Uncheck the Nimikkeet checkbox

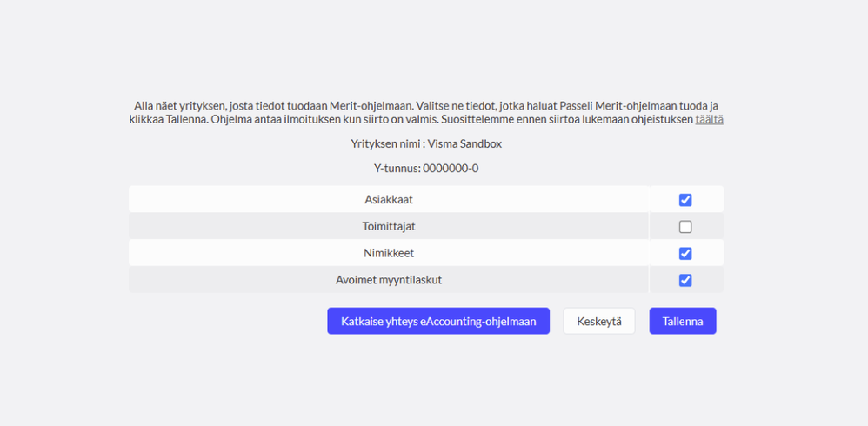[x=685, y=254]
